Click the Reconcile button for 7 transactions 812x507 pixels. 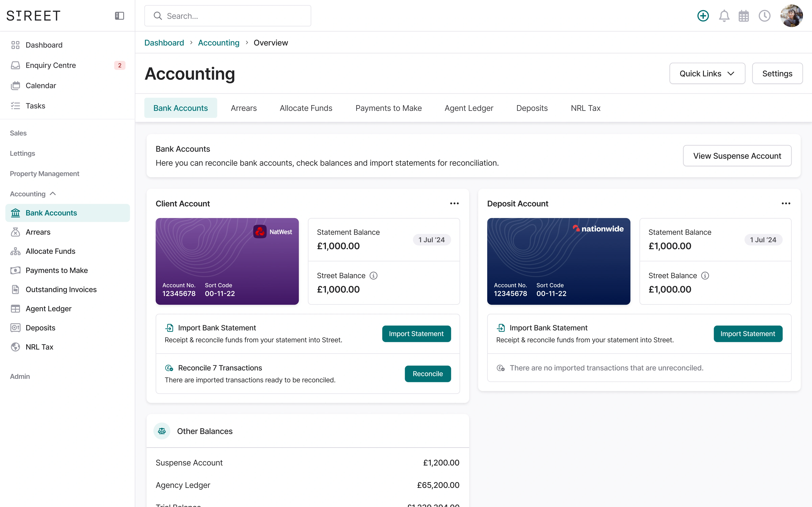[427, 373]
